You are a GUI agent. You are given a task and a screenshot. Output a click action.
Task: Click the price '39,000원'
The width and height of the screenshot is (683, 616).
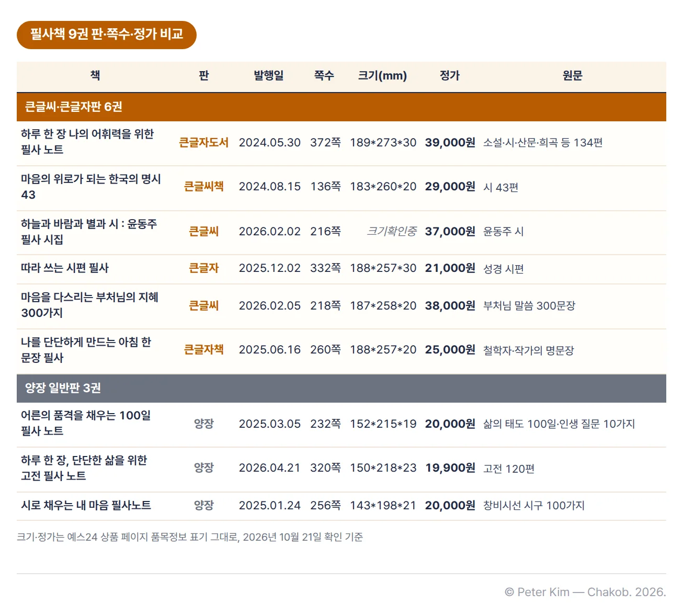[450, 142]
